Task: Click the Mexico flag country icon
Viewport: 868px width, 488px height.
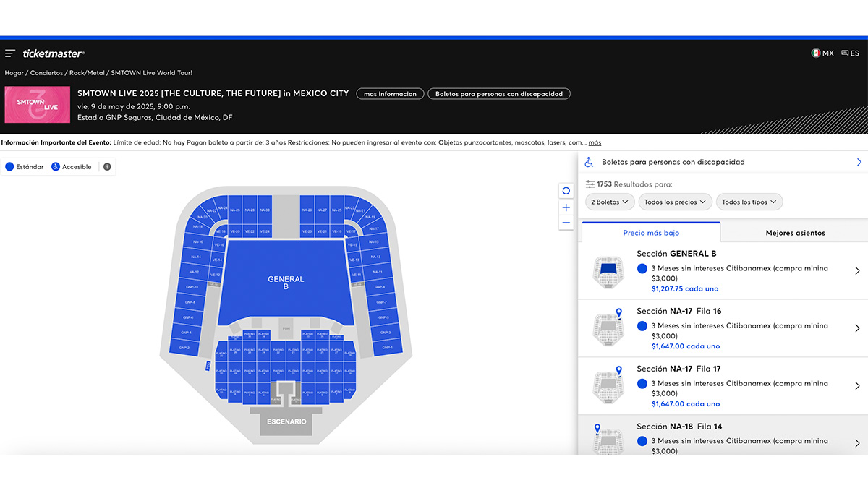Action: [815, 53]
